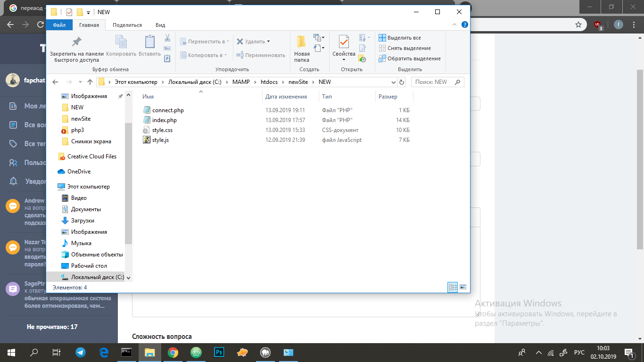Expand the Свойства dropdown arrow
The width and height of the screenshot is (644, 362).
344,60
